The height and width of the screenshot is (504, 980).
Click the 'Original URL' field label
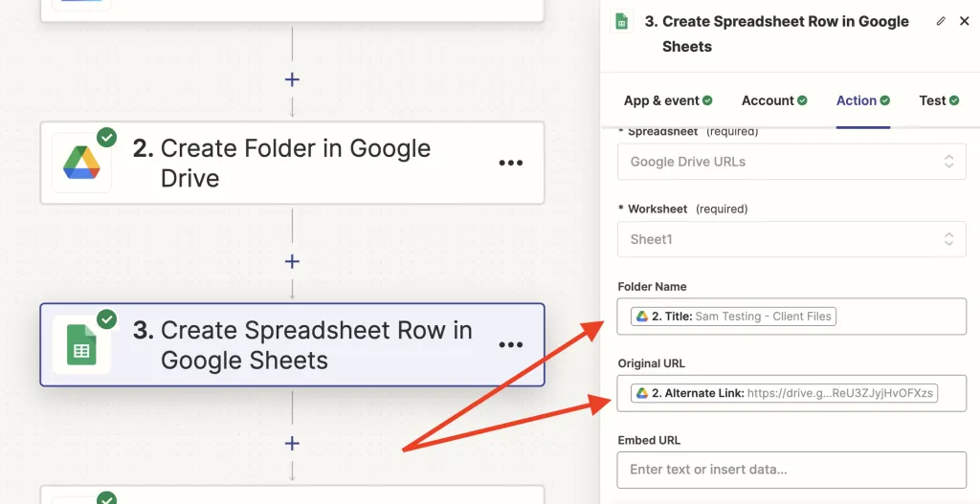[649, 363]
